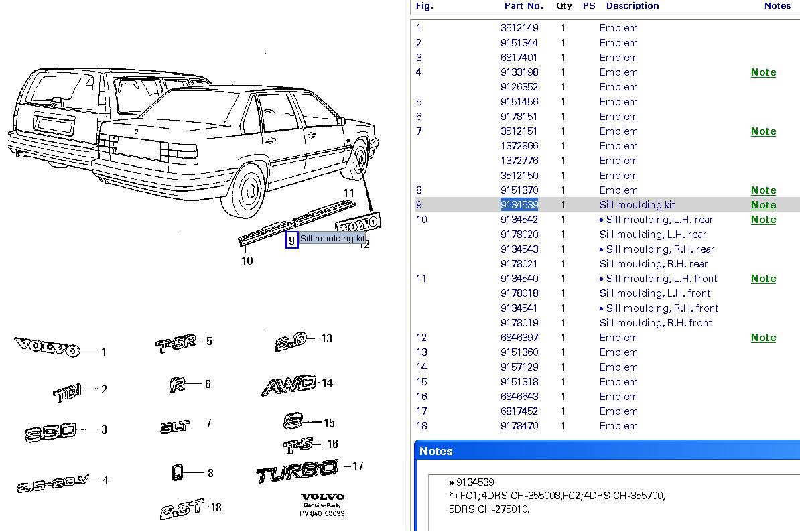The height and width of the screenshot is (532, 800).
Task: Click callout number 10 in the diagram
Action: 247,261
